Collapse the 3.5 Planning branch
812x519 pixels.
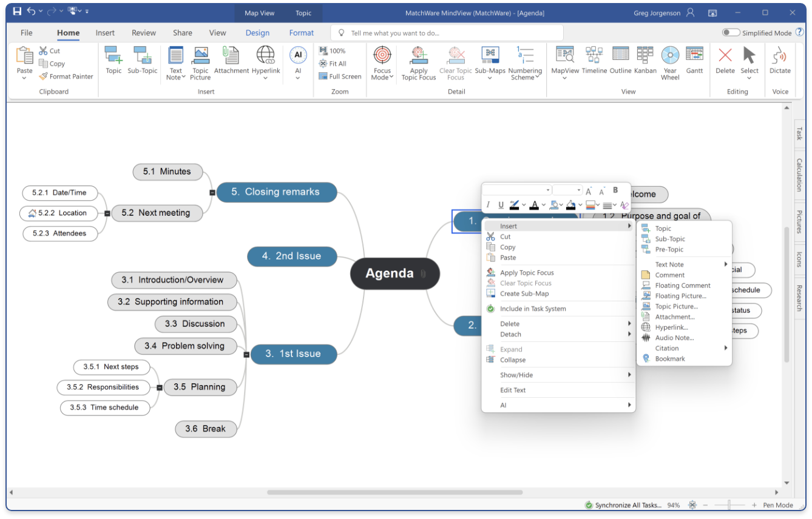160,387
